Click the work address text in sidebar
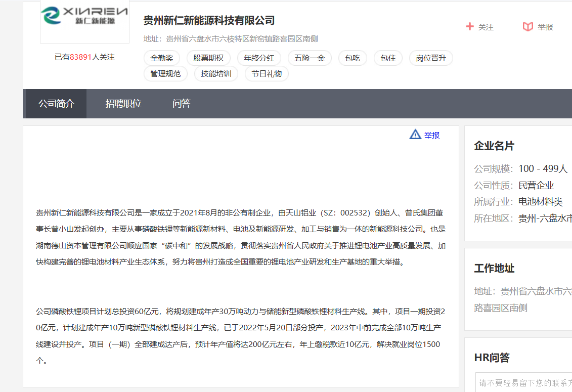 tap(523, 299)
